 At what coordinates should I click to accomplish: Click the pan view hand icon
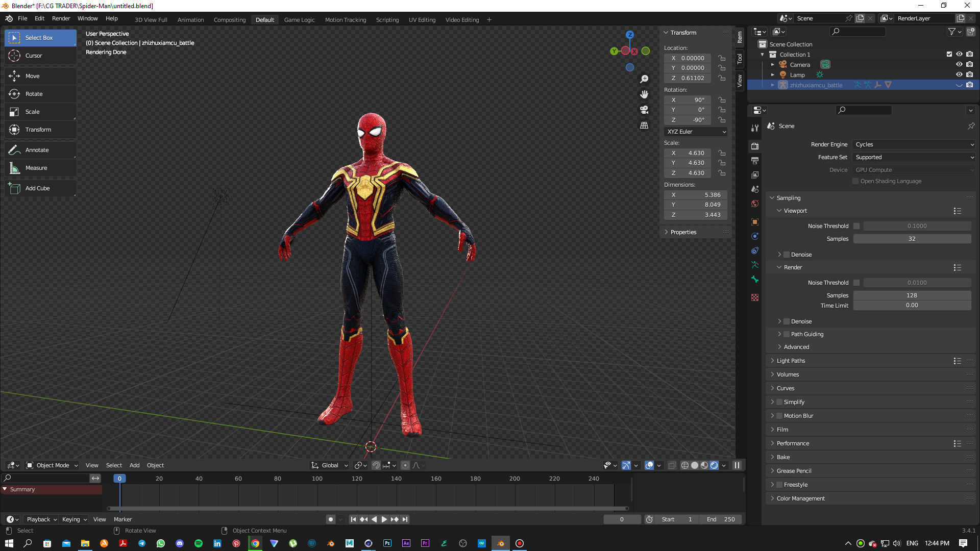pyautogui.click(x=644, y=94)
